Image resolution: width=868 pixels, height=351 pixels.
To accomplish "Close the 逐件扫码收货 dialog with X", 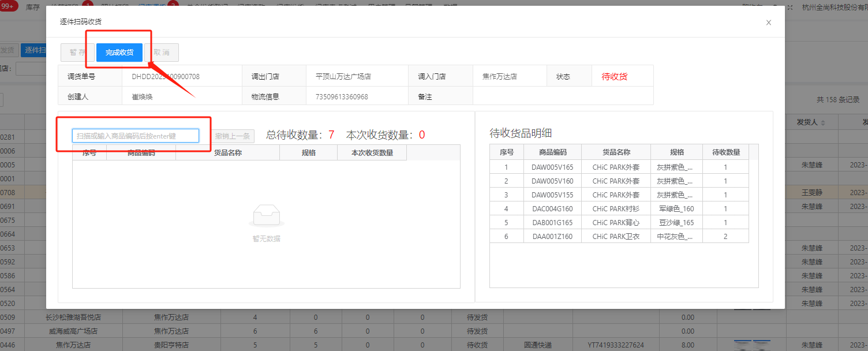I will pos(768,23).
